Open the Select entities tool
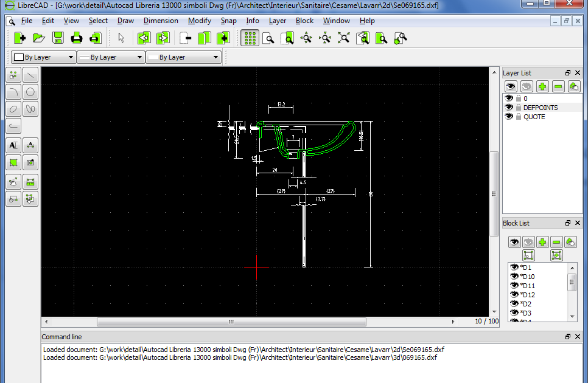The image size is (588, 383). (30, 199)
